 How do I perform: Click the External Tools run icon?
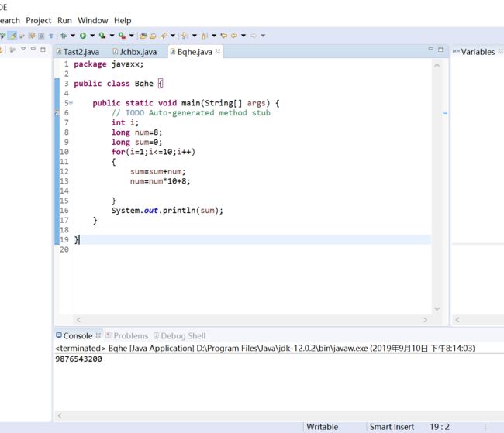coord(122,36)
